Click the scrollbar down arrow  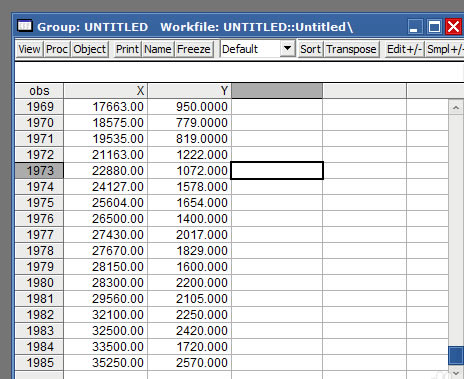coord(456,372)
